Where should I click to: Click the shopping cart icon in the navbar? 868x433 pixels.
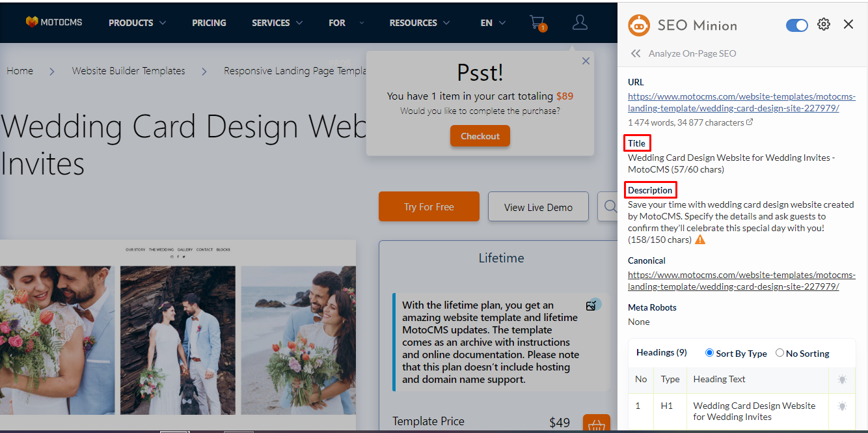pos(537,23)
